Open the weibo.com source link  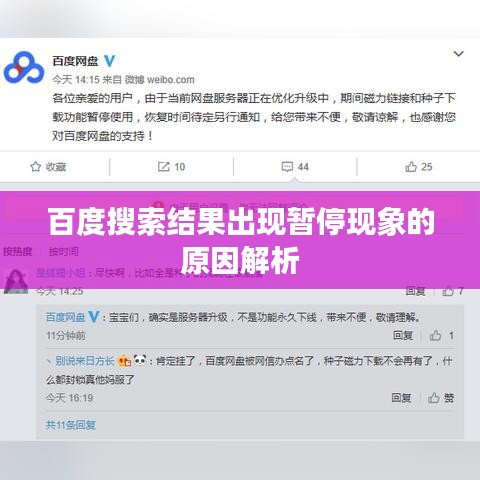pos(171,80)
